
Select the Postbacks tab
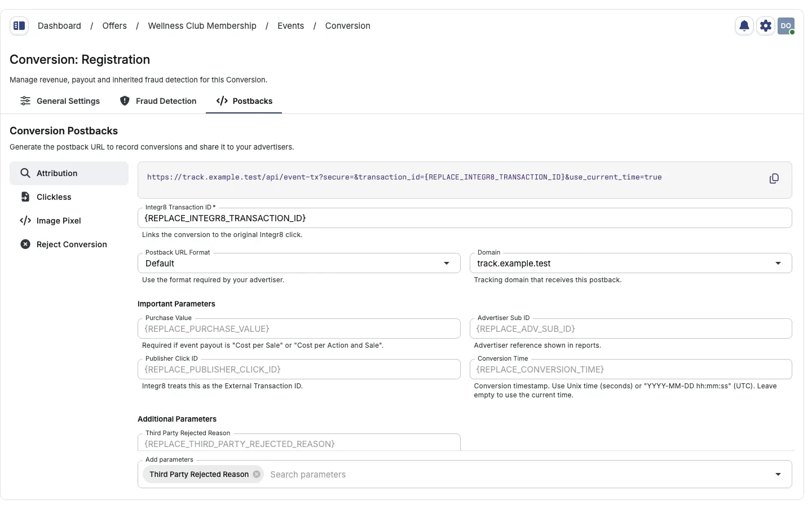pos(244,101)
